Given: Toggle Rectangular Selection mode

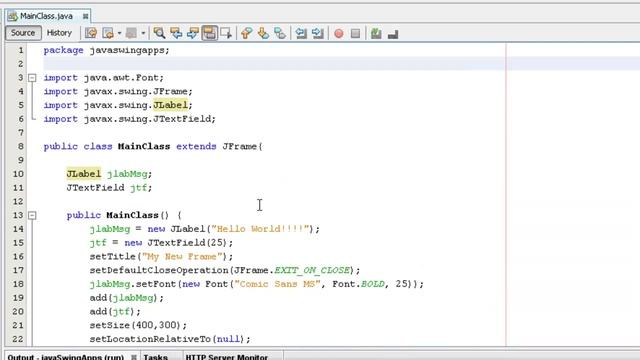Looking at the screenshot, I should pyautogui.click(x=226, y=33).
